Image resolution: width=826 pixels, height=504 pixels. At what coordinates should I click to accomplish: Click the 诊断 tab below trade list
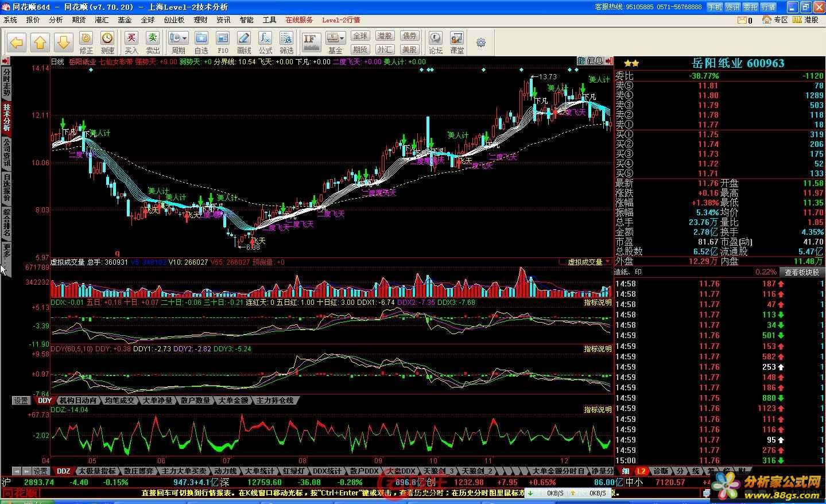pyautogui.click(x=661, y=471)
